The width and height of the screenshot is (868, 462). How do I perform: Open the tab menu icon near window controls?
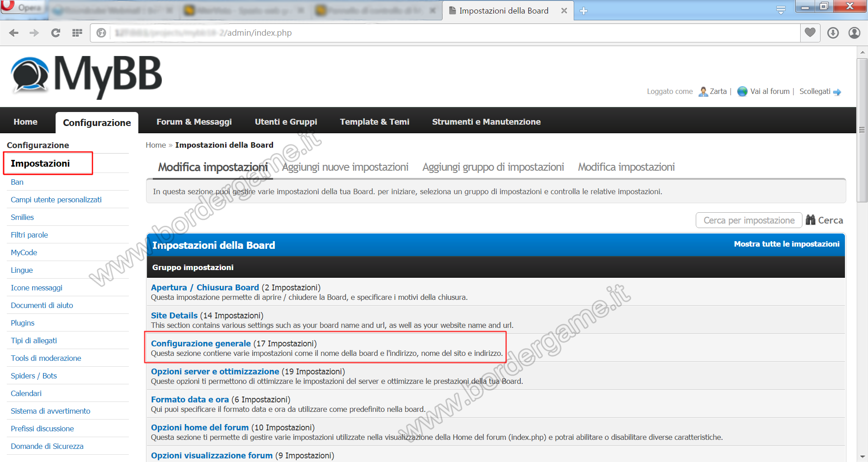tap(781, 10)
